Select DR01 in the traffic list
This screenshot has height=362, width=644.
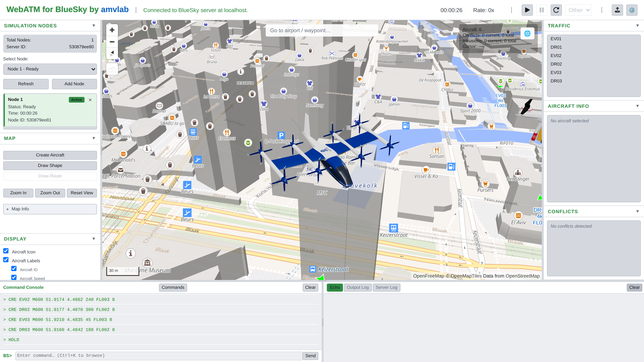[x=593, y=47]
